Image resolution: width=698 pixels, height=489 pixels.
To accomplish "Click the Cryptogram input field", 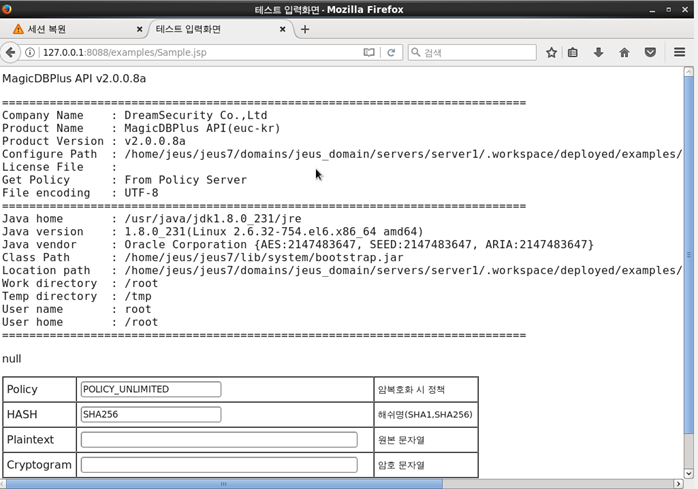I will pos(219,465).
